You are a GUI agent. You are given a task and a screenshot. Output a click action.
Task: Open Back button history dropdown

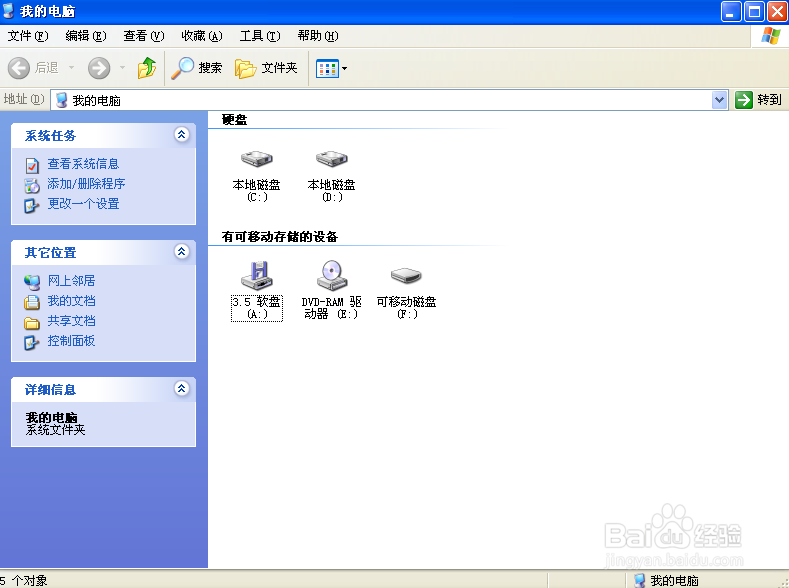coord(71,67)
